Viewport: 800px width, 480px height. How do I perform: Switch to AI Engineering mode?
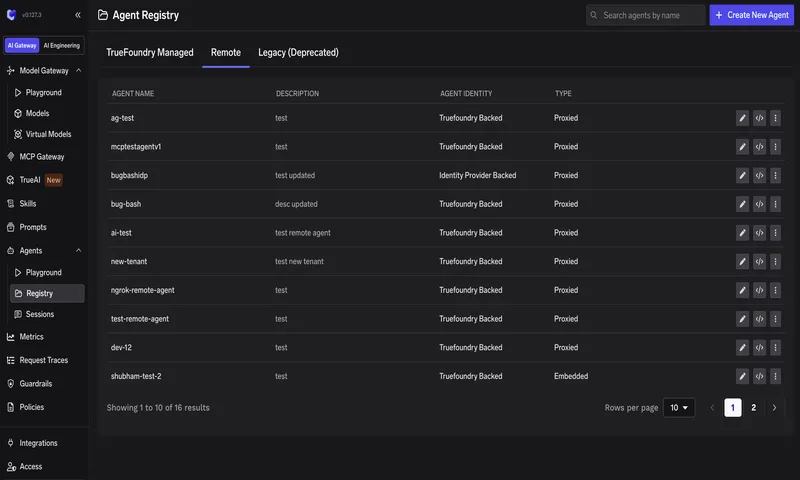click(x=62, y=45)
